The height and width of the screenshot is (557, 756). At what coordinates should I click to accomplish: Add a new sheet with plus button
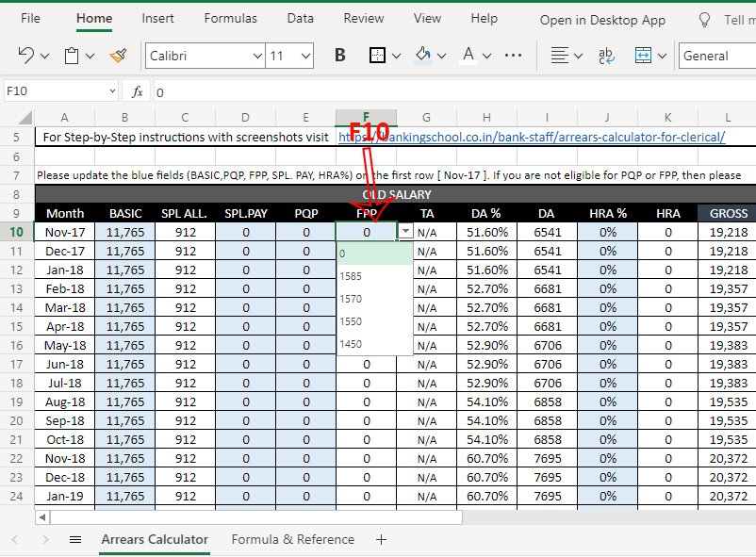pyautogui.click(x=381, y=540)
